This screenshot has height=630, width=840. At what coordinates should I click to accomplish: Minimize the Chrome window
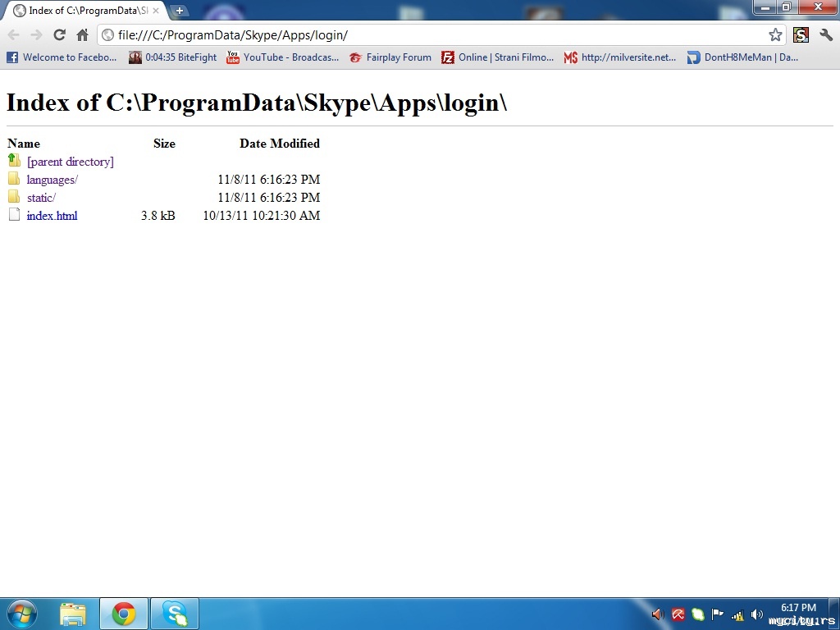pos(765,7)
